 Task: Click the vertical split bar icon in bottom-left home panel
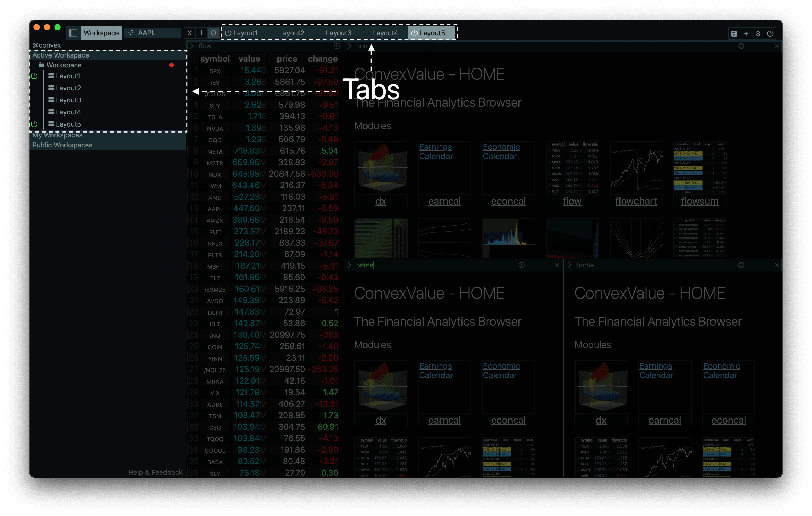click(x=545, y=265)
